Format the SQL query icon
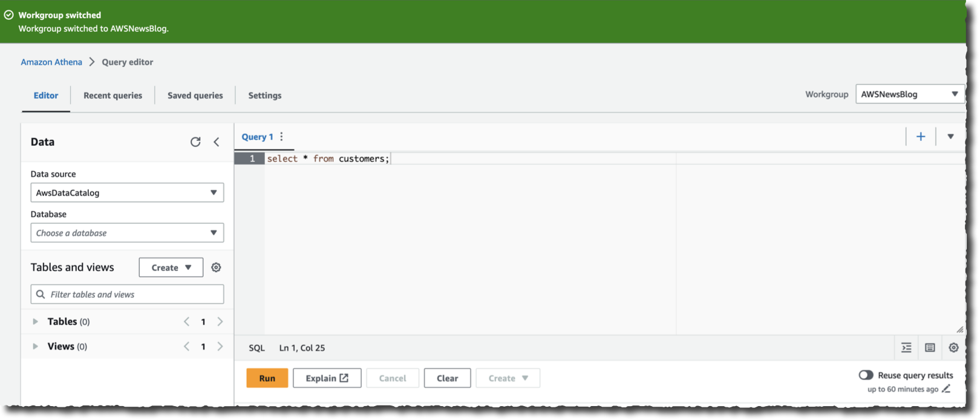 [906, 347]
